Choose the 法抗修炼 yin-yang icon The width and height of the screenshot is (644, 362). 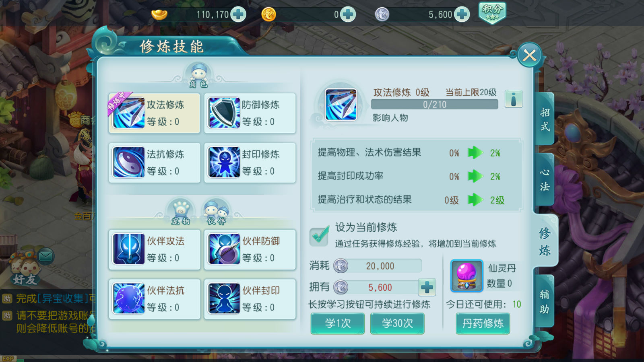[x=129, y=162]
